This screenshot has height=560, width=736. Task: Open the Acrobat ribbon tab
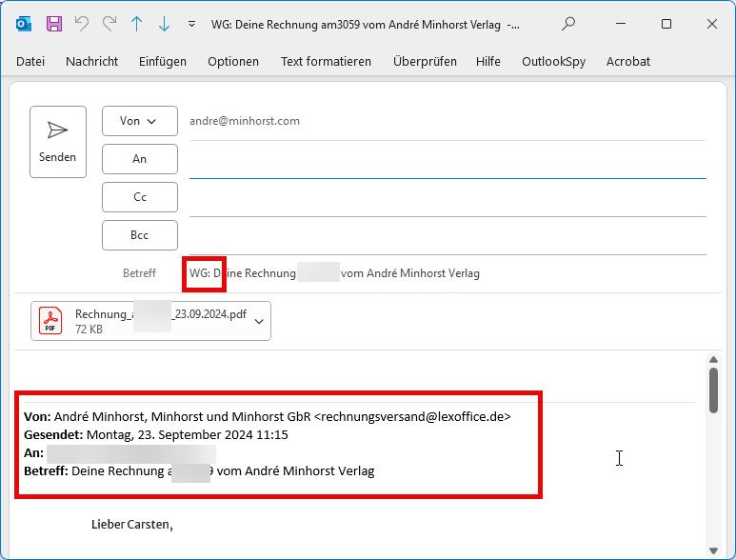(x=628, y=62)
